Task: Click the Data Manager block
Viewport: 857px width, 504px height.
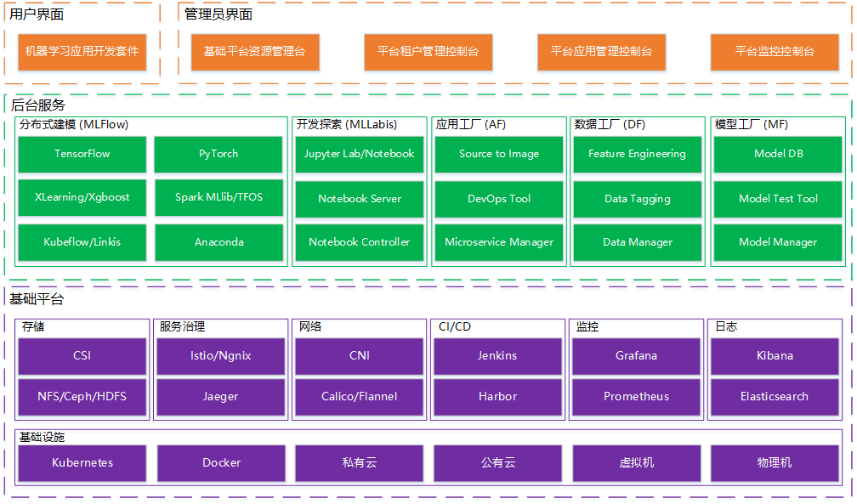Action: click(x=638, y=242)
